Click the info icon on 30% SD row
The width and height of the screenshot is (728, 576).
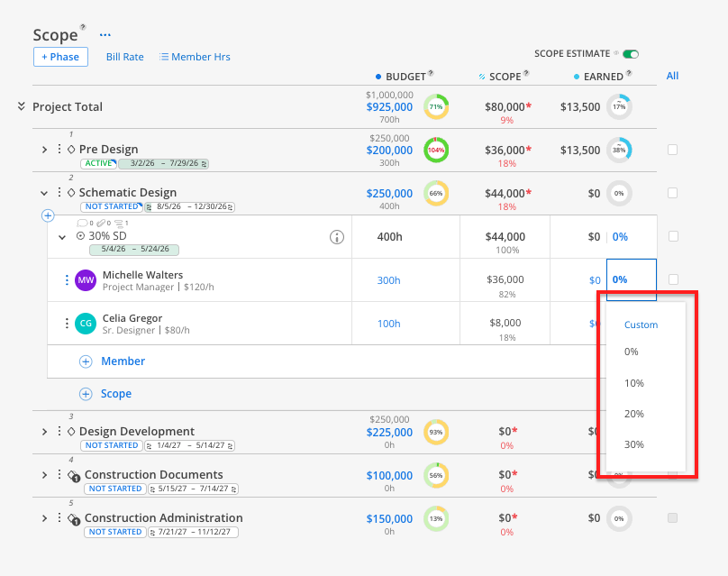[337, 237]
